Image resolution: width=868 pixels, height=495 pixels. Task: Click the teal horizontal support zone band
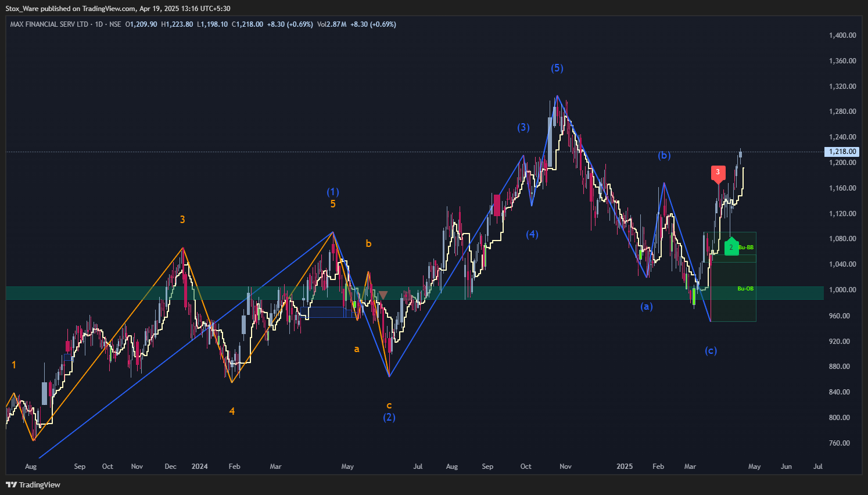tap(415, 293)
